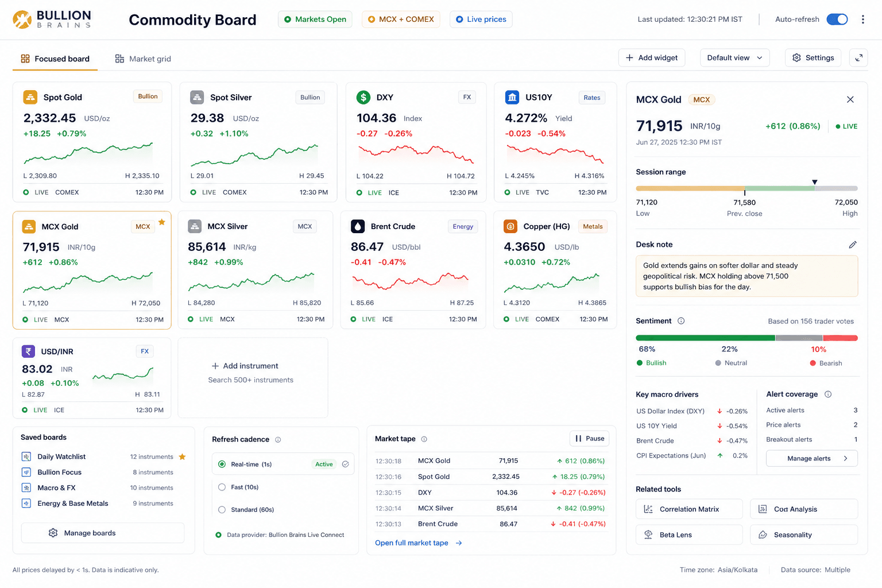
Task: Open the Correlation Matrix tool
Action: pyautogui.click(x=689, y=509)
